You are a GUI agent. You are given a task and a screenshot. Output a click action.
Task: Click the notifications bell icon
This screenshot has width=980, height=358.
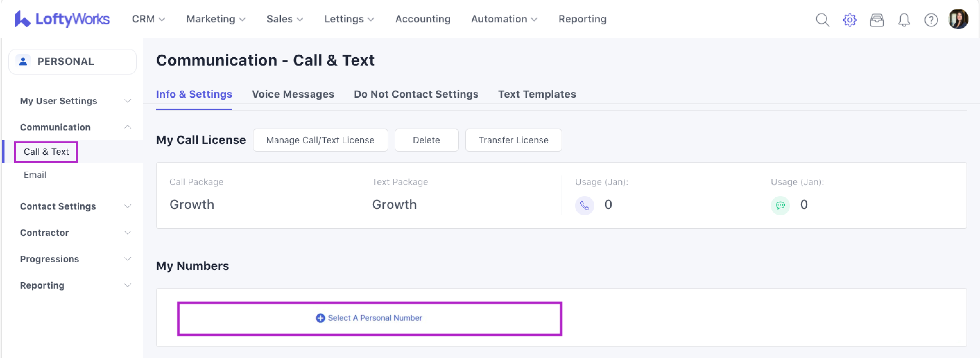point(904,19)
